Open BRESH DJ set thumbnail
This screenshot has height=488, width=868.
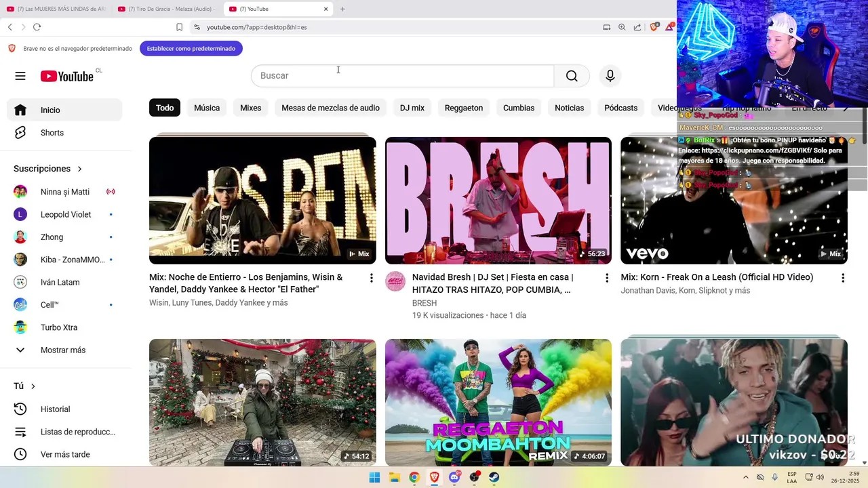coord(498,200)
